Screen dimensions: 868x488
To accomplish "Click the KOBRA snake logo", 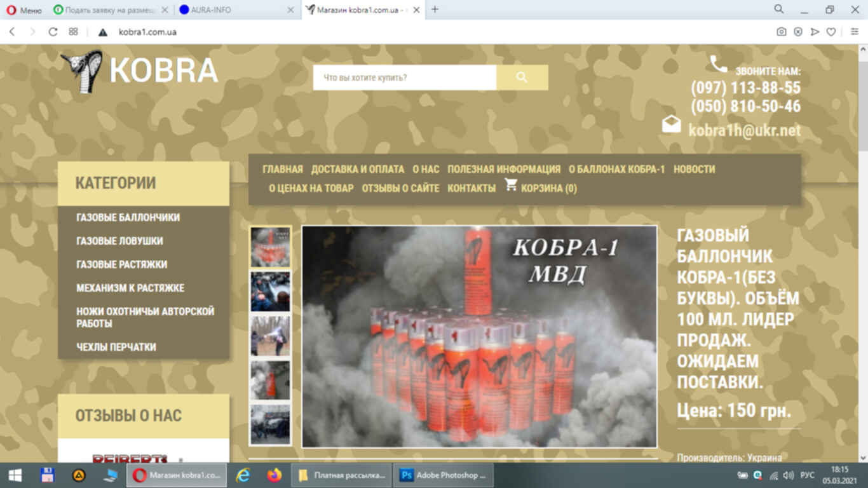I will tap(83, 71).
